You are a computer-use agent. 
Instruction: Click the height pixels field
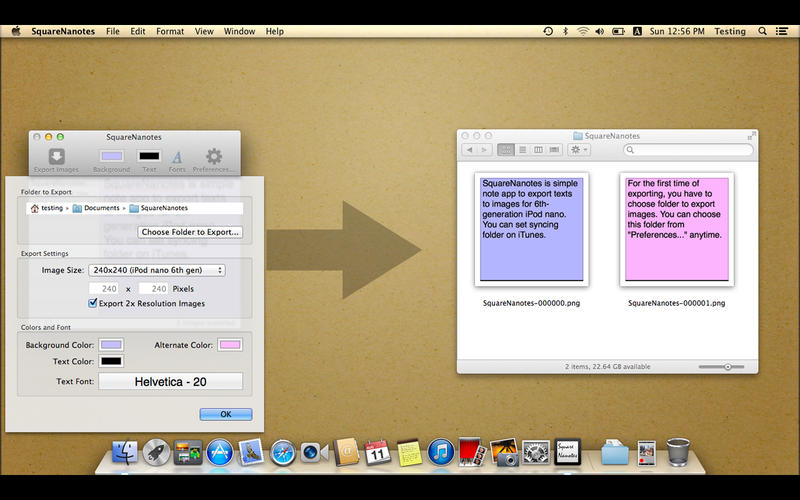[153, 289]
